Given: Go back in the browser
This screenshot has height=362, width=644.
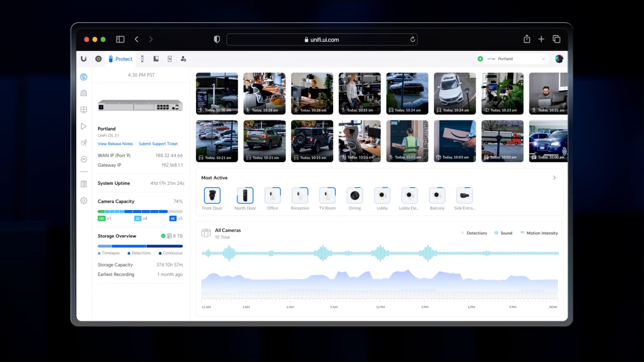Looking at the screenshot, I should [137, 40].
